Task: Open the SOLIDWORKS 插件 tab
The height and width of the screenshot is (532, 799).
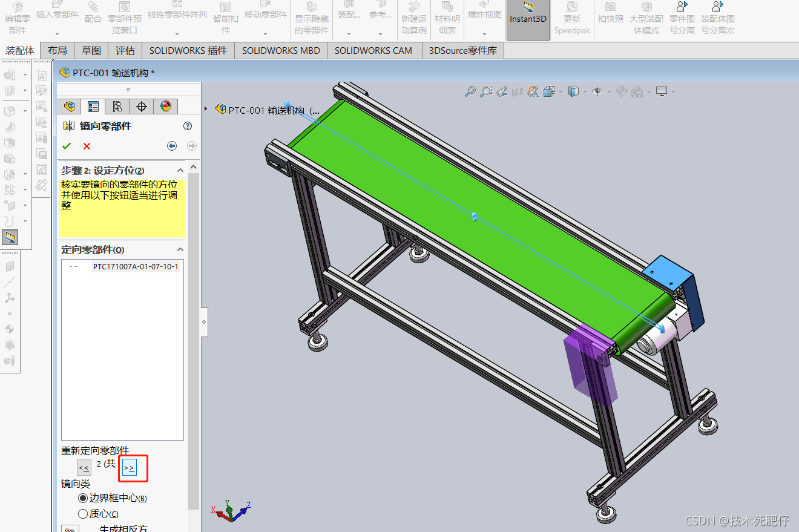Action: coord(188,51)
